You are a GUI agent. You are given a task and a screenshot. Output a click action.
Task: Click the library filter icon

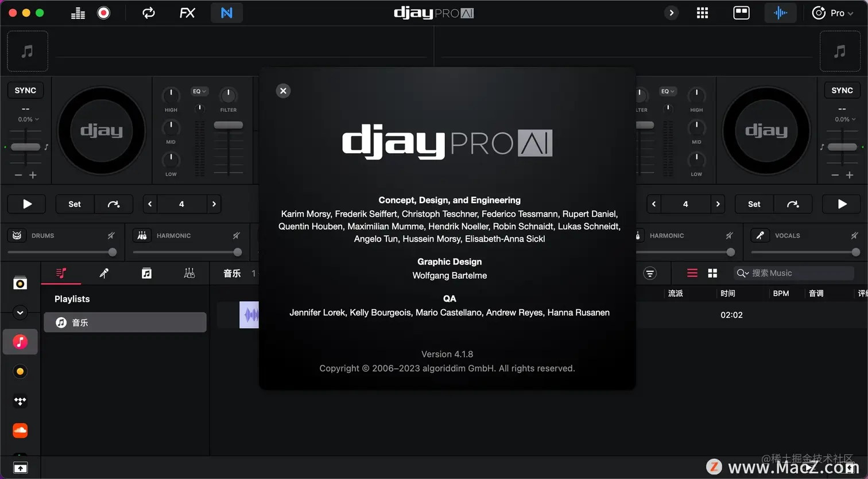pyautogui.click(x=650, y=273)
